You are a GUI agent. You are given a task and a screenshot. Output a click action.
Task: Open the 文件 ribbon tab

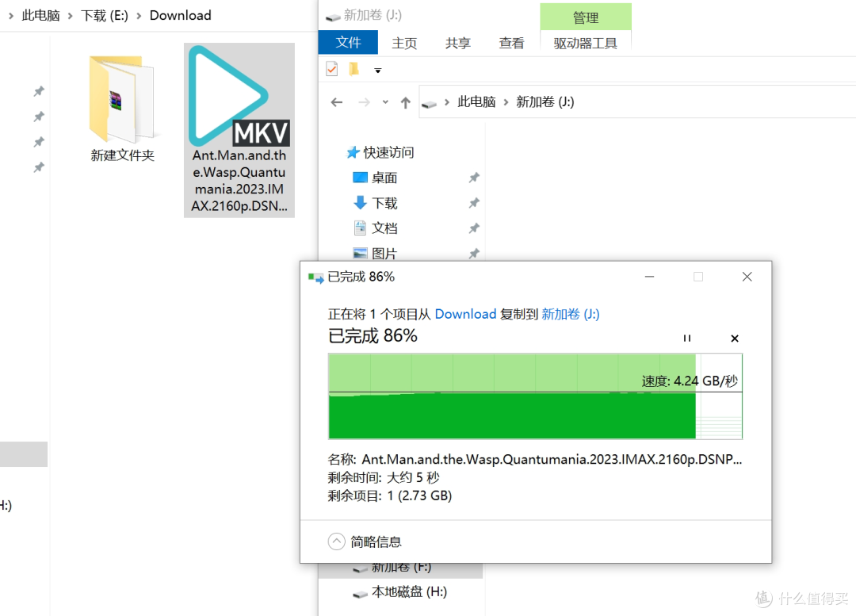tap(348, 42)
